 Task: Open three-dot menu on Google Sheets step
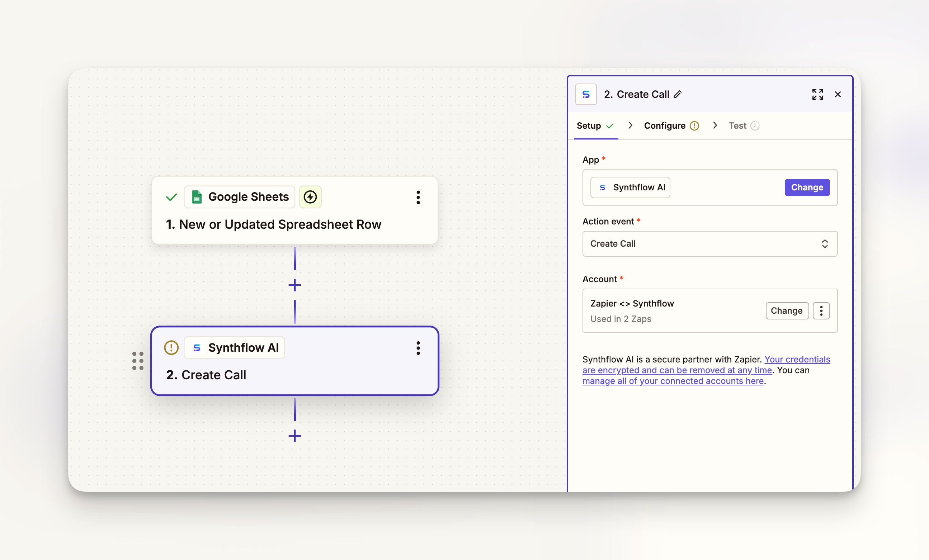[x=418, y=197]
